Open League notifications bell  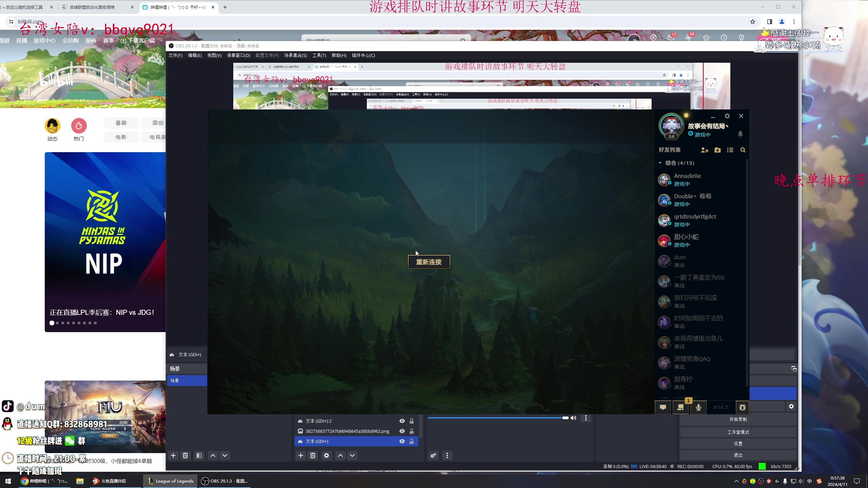tap(740, 134)
